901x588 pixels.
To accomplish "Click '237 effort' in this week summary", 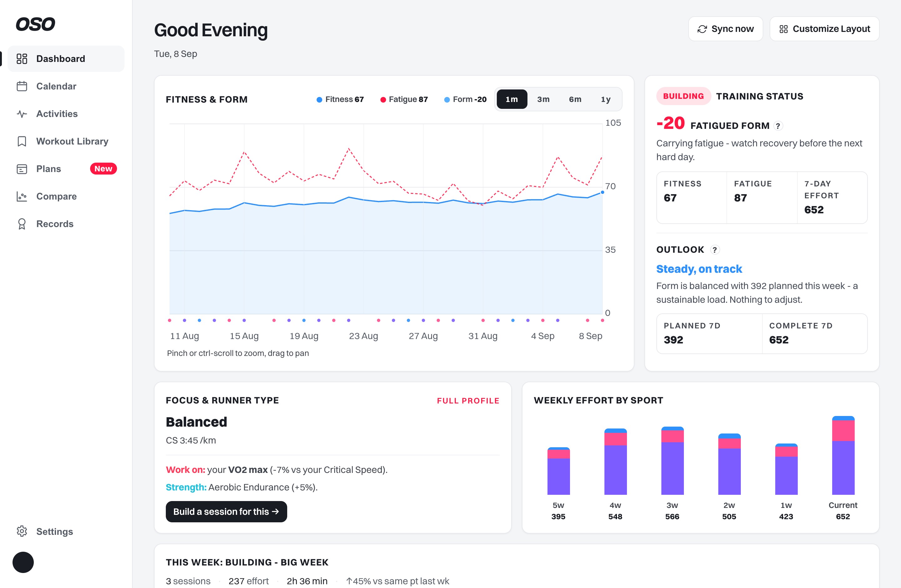I will coord(248,581).
